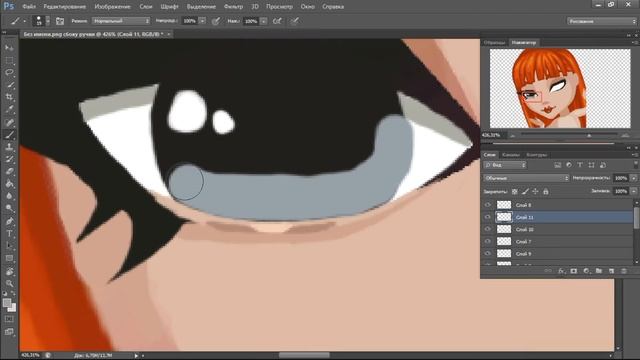Image resolution: width=640 pixels, height=360 pixels.
Task: Select the Zoom tool
Action: click(x=9, y=283)
